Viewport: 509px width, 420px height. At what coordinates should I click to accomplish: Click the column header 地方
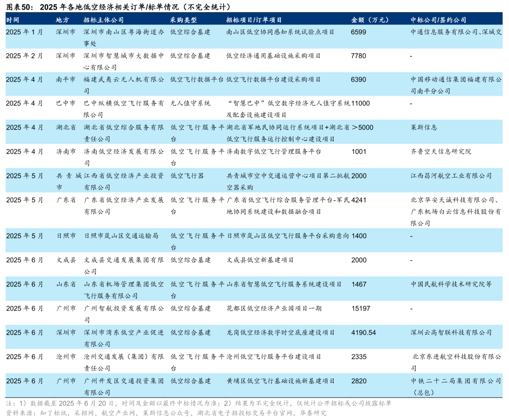(x=62, y=20)
